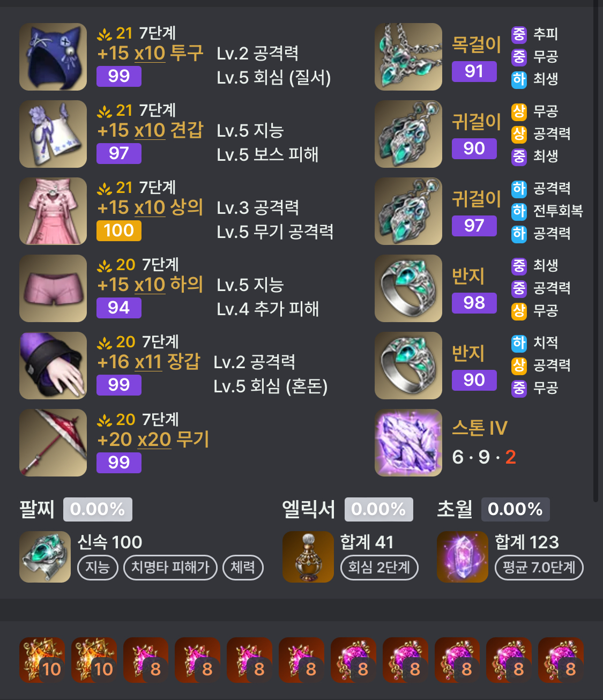
Task: Click the elixir bottle icon
Action: [x=308, y=557]
